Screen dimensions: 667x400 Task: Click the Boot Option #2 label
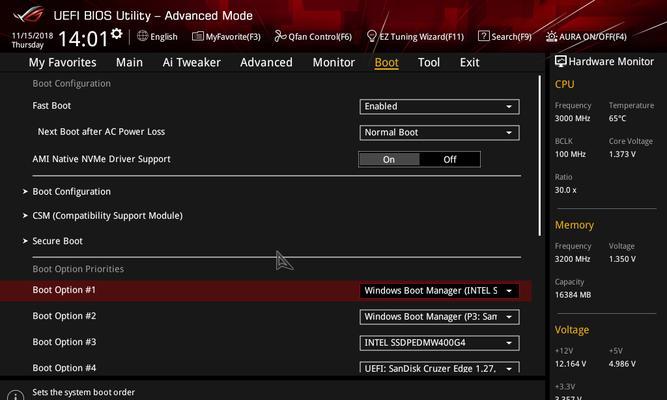pos(64,316)
